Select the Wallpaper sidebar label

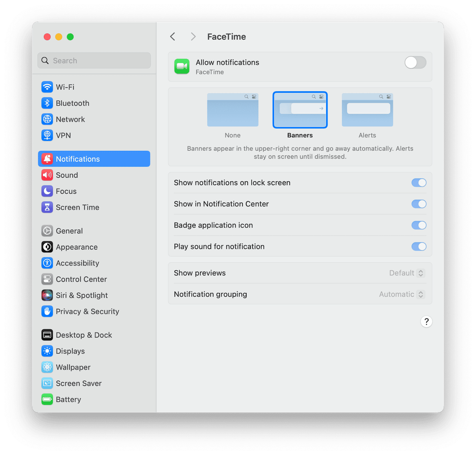click(x=73, y=367)
